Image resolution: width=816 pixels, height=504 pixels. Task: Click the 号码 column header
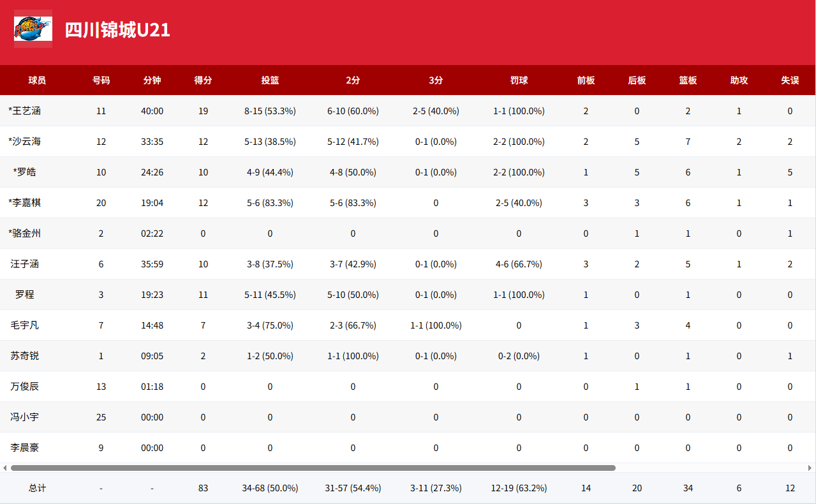[x=101, y=80]
